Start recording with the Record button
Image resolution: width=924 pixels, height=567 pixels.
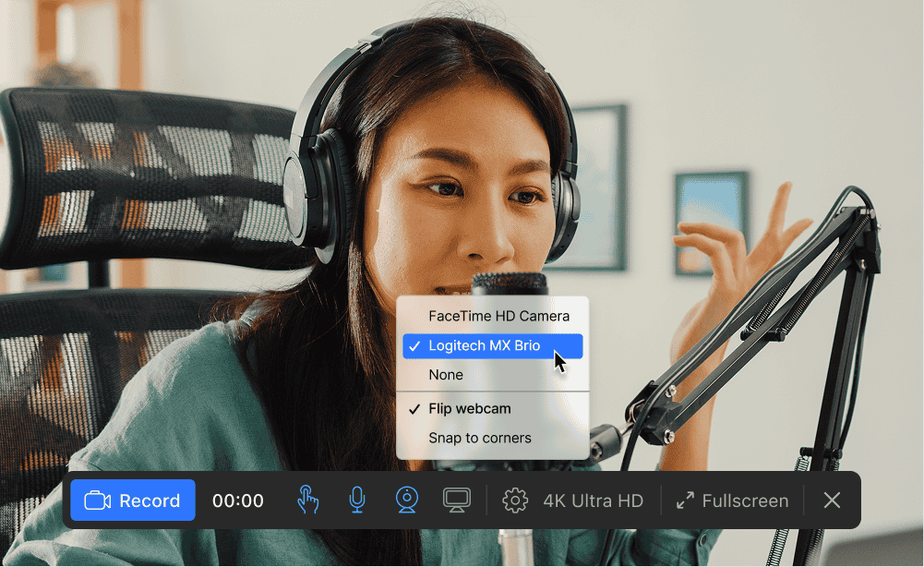point(133,501)
